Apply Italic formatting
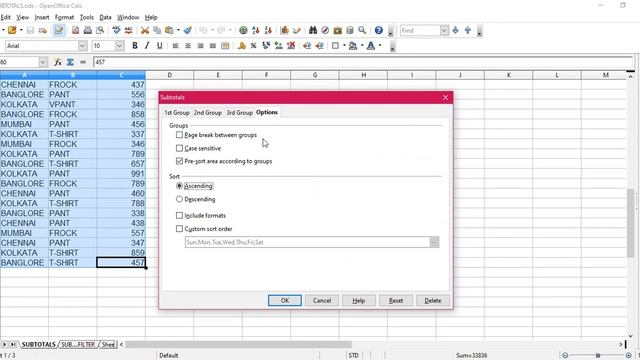This screenshot has width=640, height=360. (x=147, y=46)
